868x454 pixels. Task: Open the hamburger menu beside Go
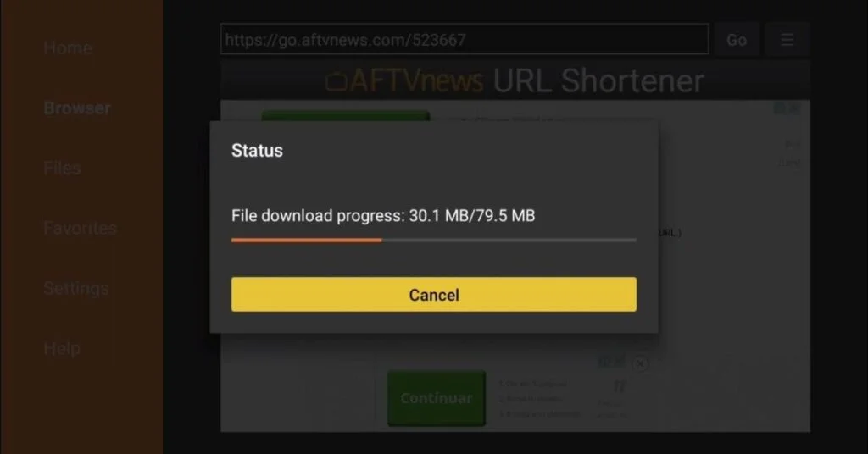pos(787,40)
